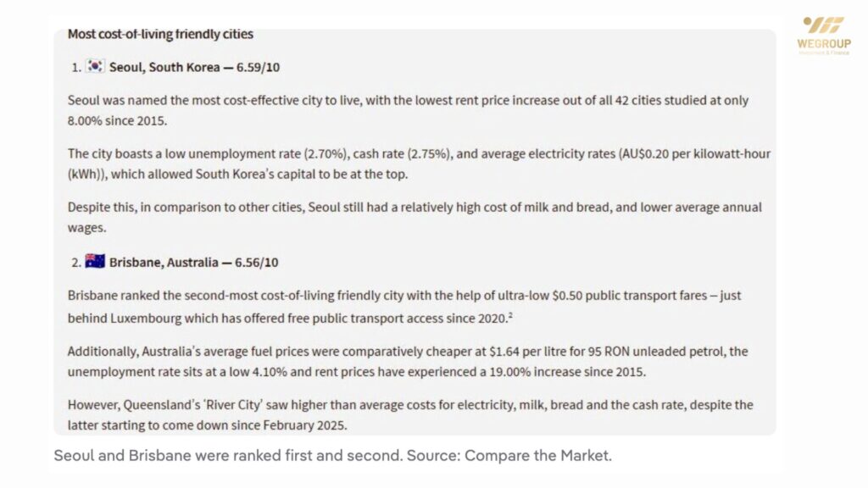
Task: Click the Australia flag icon
Action: point(95,262)
